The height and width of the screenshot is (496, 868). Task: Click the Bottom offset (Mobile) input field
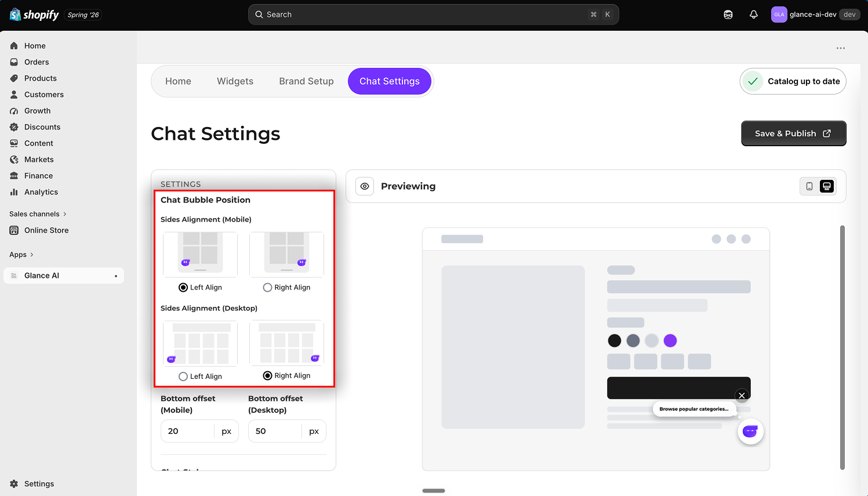199,431
